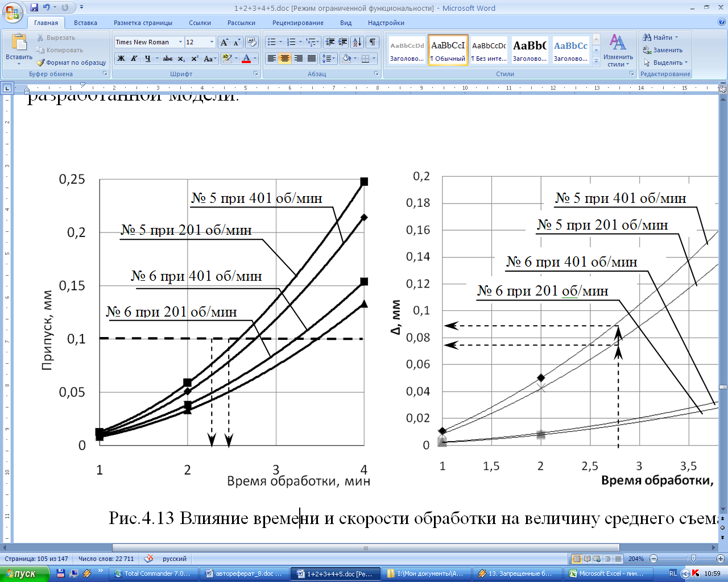This screenshot has width=728, height=582.
Task: Clear formatting with the eraser icon
Action: pyautogui.click(x=253, y=42)
